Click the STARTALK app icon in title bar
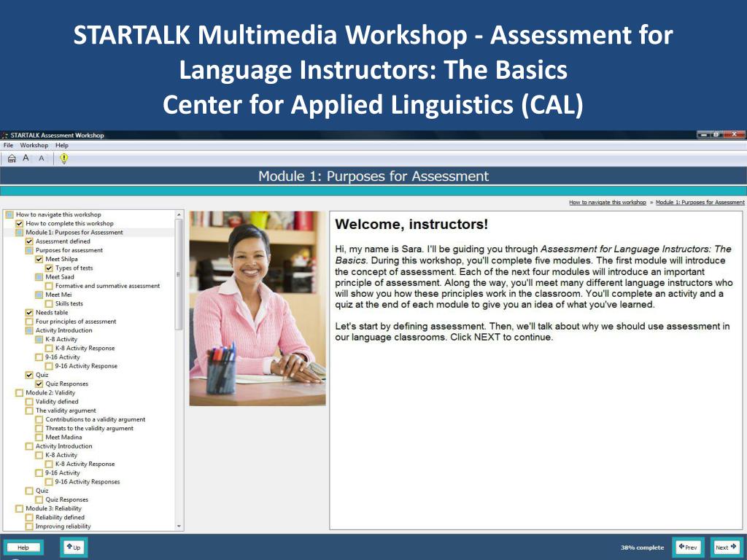This screenshot has height=560, width=747. point(5,135)
